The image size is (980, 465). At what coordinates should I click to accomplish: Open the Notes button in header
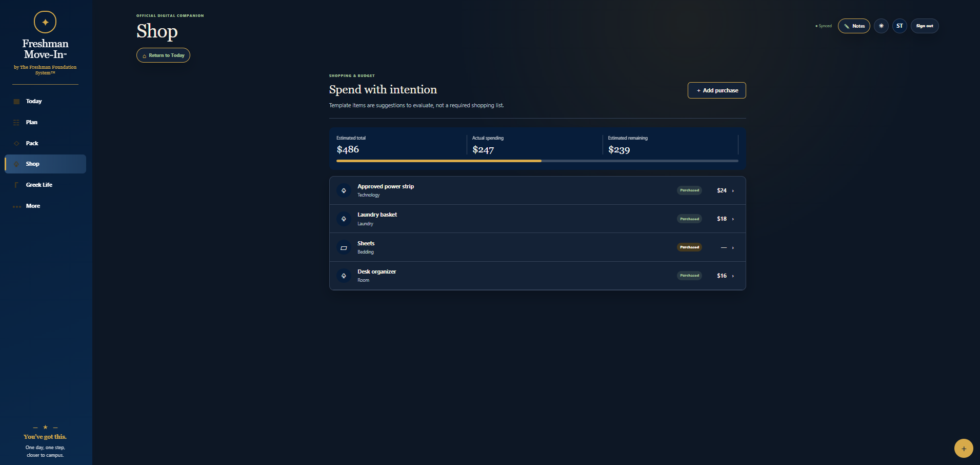click(x=854, y=26)
